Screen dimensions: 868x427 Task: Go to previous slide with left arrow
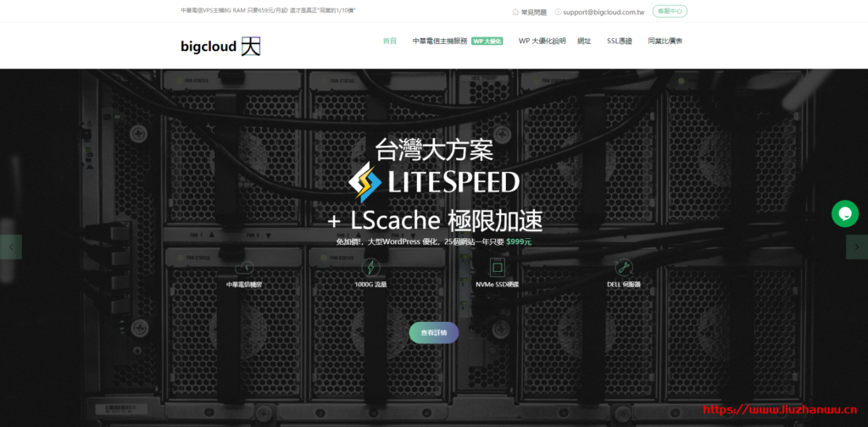click(10, 247)
